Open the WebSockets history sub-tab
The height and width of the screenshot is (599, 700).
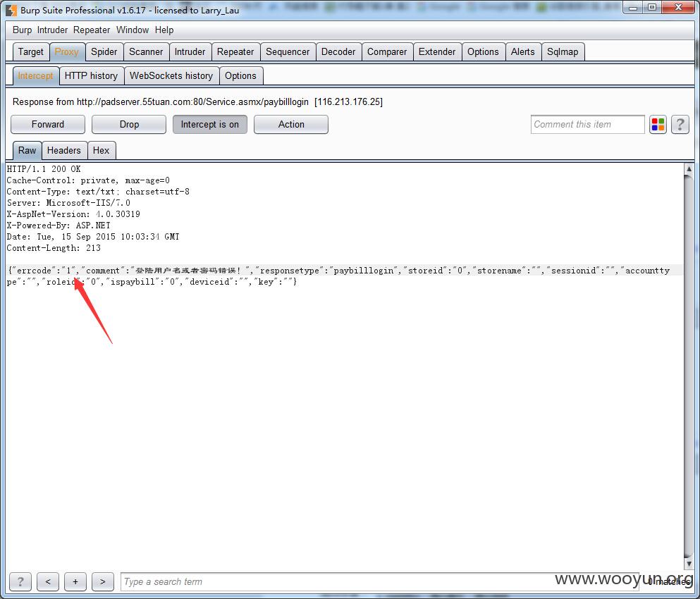(x=171, y=76)
